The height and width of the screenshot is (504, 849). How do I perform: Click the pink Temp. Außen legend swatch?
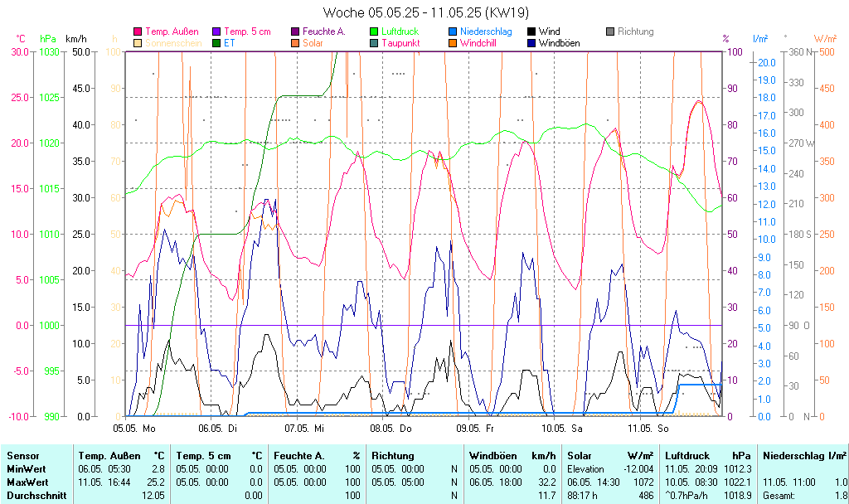(138, 31)
